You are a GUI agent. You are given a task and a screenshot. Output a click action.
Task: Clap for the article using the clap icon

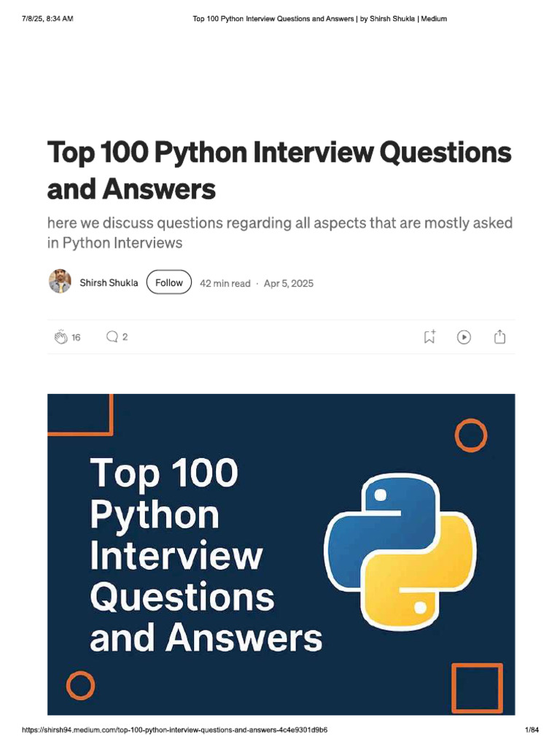coord(61,337)
